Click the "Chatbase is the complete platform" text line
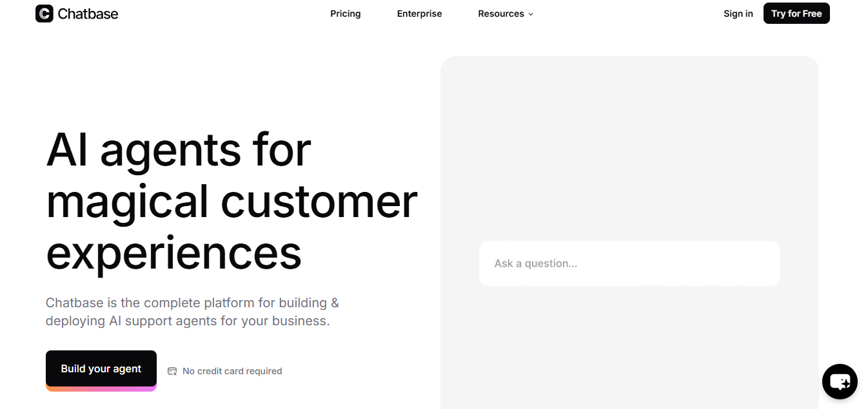Viewport: 868px width, 409px height. point(192,303)
